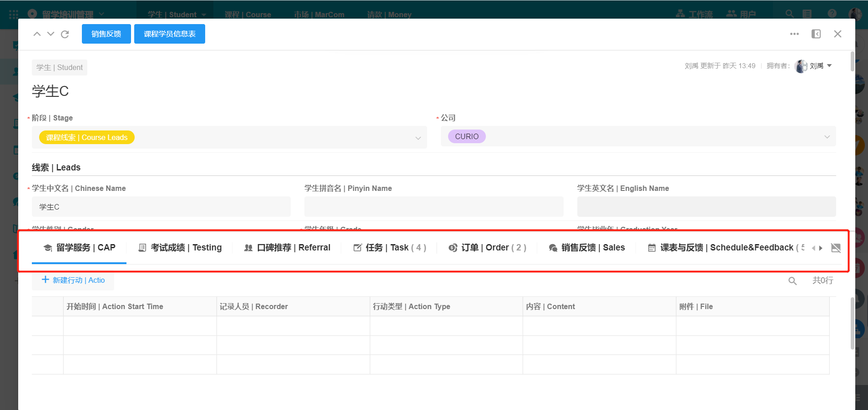This screenshot has height=410, width=868.
Task: Click the Pinyin Name input field
Action: click(434, 207)
